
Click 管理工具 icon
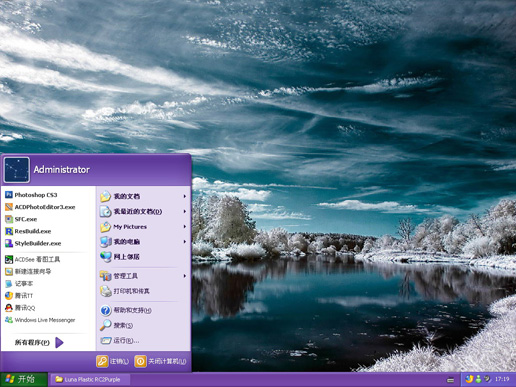105,276
